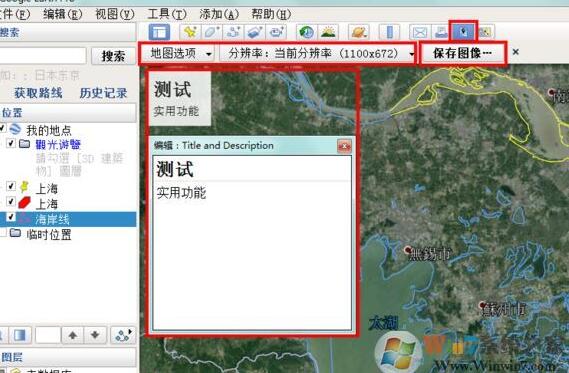This screenshot has height=373, width=569.
Task: Toggle checkbox beside the 上海 pushpin placemark
Action: pos(11,186)
